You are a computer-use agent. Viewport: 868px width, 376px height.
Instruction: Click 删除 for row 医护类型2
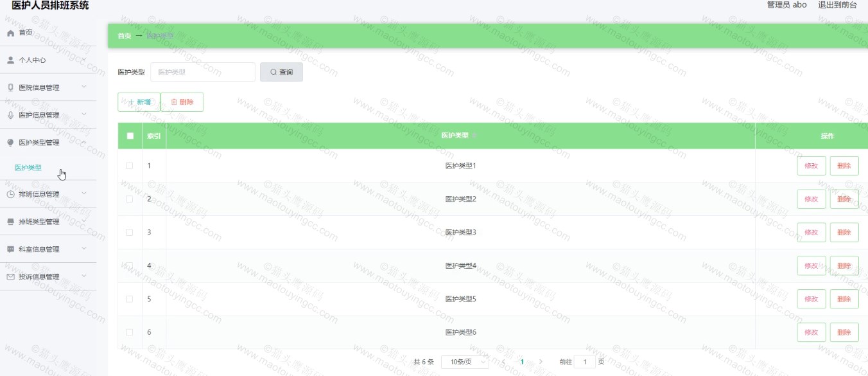click(844, 199)
